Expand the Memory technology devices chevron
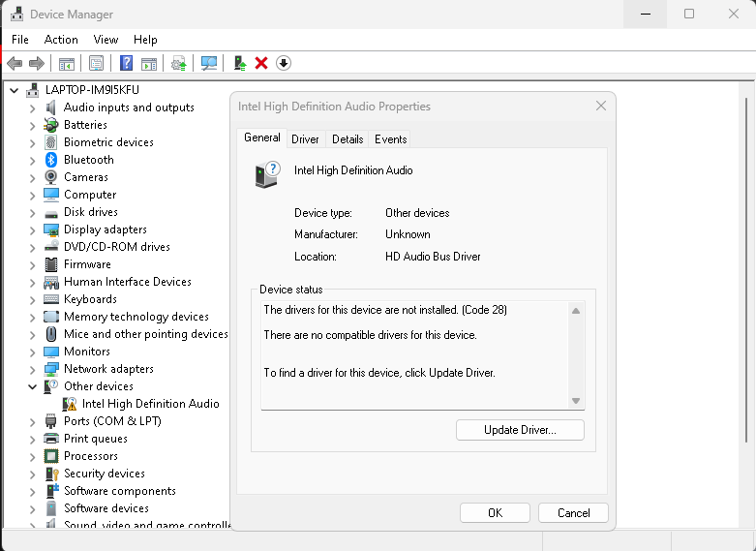Screen dimensions: 756x551 (x=32, y=317)
